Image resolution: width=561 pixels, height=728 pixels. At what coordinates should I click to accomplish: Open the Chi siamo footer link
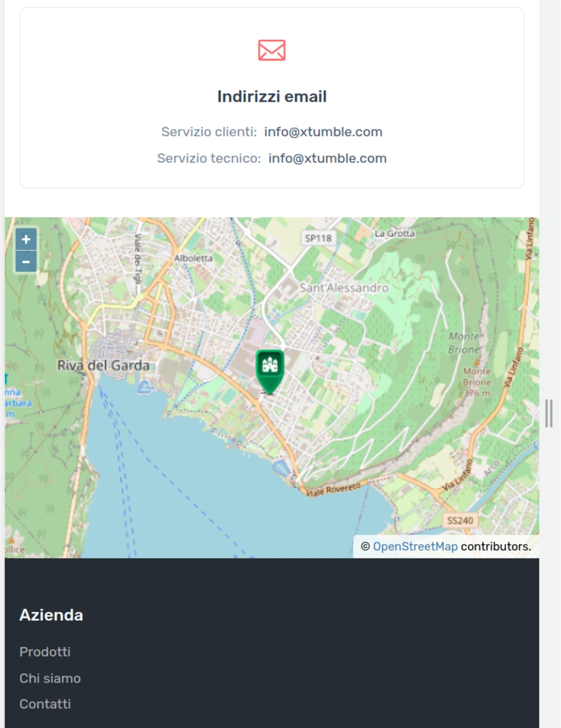coord(50,678)
